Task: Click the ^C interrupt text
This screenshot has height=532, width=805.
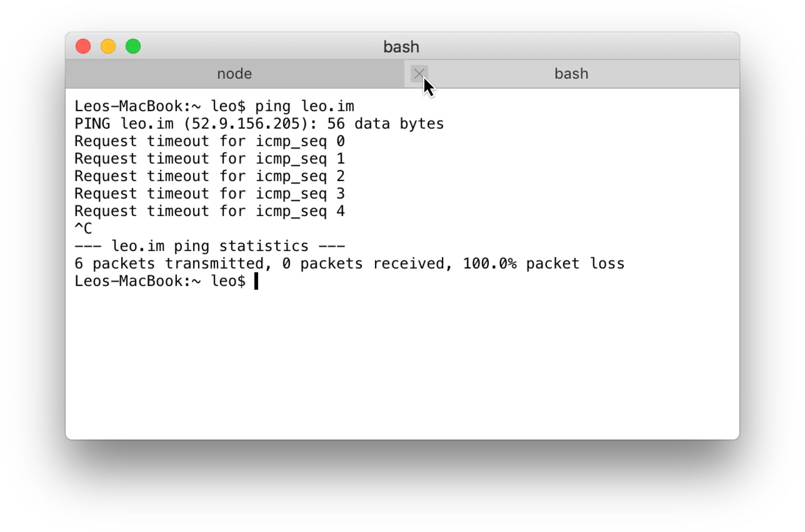Action: coord(83,229)
